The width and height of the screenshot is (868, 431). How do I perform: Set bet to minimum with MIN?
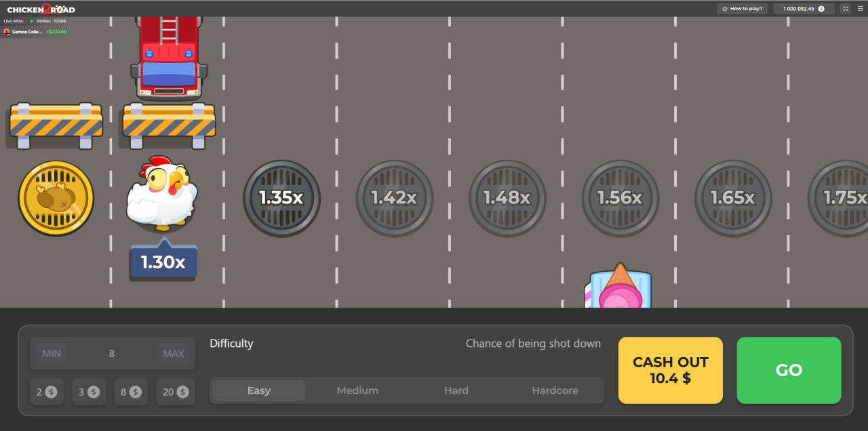click(x=52, y=353)
